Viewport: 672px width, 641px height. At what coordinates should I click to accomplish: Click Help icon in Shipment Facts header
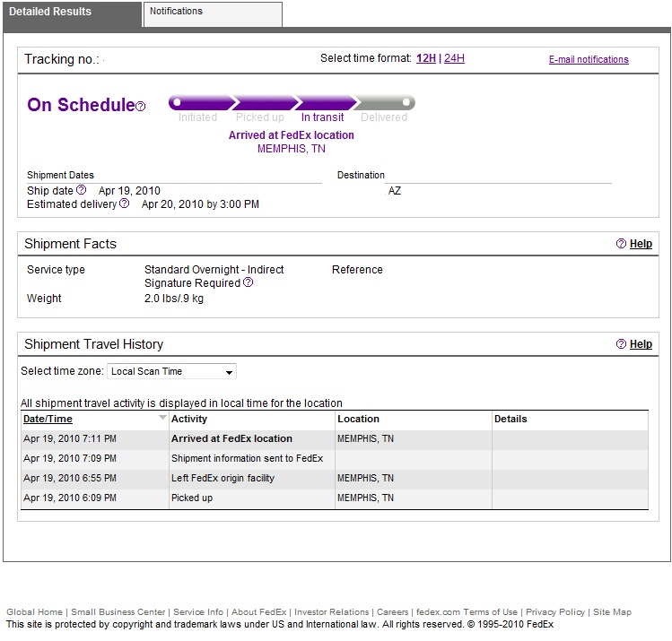[621, 244]
